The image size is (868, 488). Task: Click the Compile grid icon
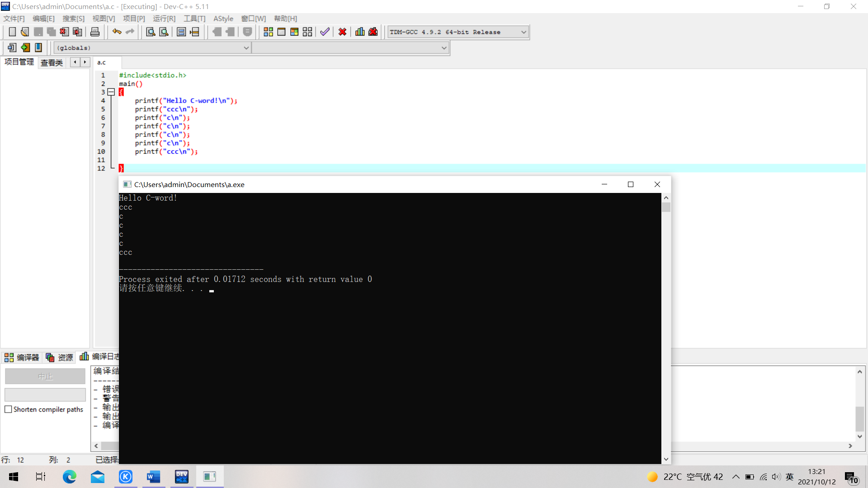click(268, 32)
